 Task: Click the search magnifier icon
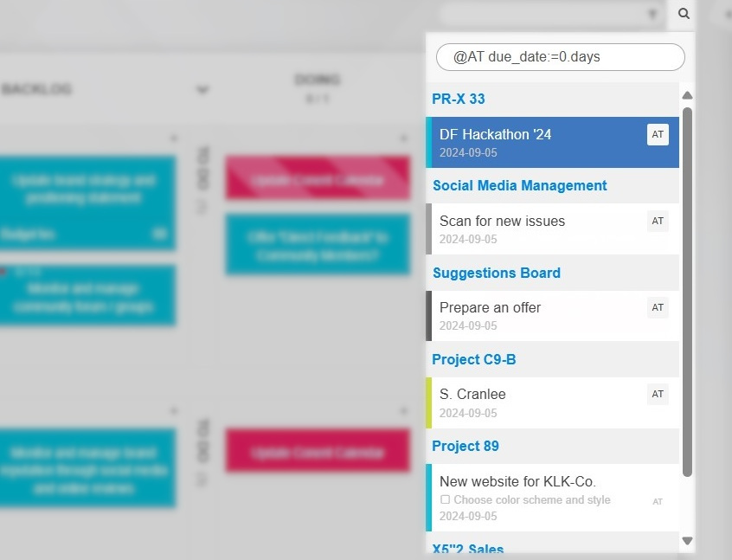(683, 14)
